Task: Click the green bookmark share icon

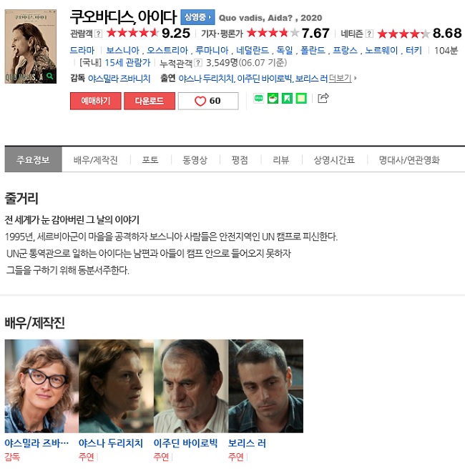Action: 287,99
